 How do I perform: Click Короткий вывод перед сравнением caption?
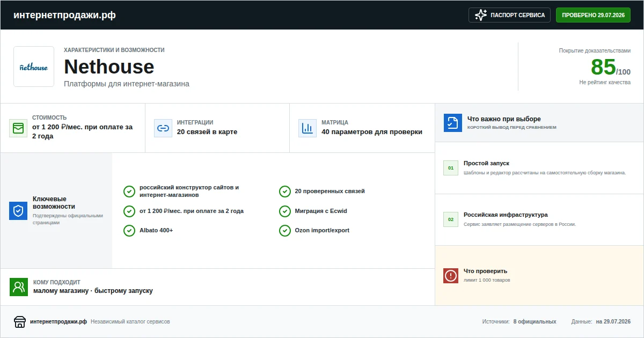coord(512,128)
